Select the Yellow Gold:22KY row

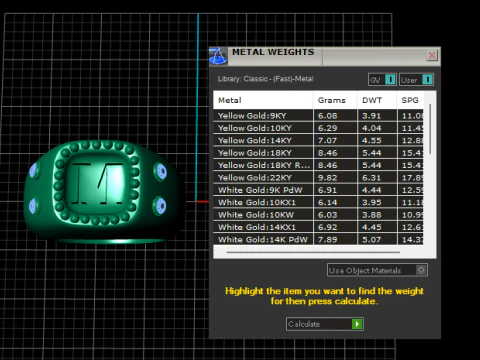(318, 177)
